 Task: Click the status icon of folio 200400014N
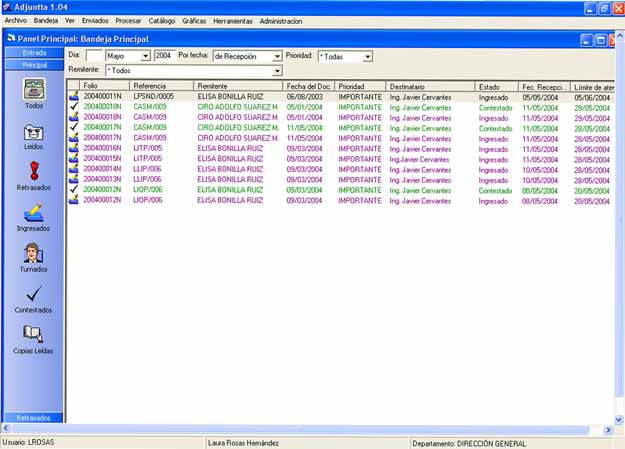(x=74, y=169)
